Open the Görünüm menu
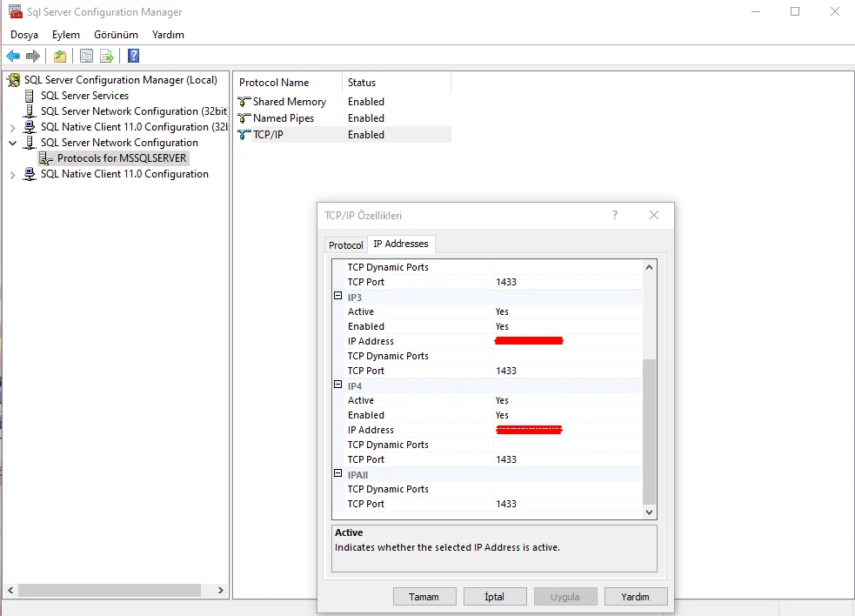Image resolution: width=855 pixels, height=616 pixels. coord(116,35)
